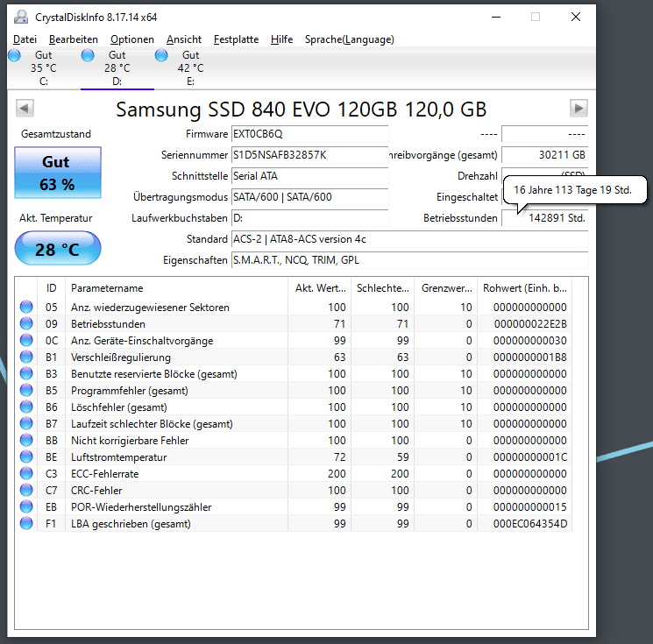Click the total writes value 30211 GB
The width and height of the screenshot is (653, 644).
coord(544,155)
